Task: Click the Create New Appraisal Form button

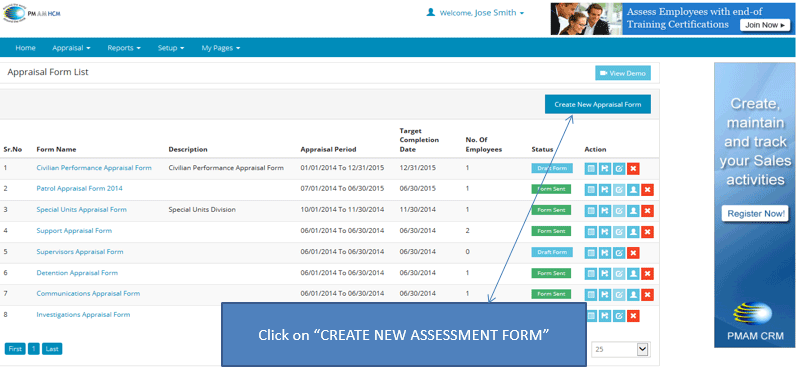Action: pyautogui.click(x=598, y=104)
